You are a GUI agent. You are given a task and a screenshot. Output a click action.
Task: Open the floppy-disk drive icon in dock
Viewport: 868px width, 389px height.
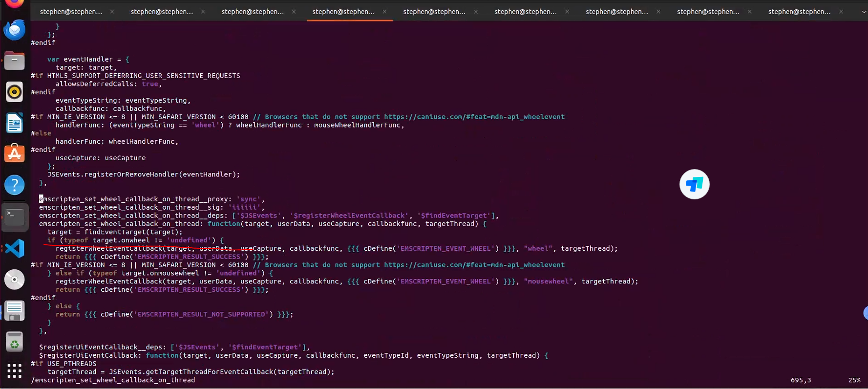[15, 311]
